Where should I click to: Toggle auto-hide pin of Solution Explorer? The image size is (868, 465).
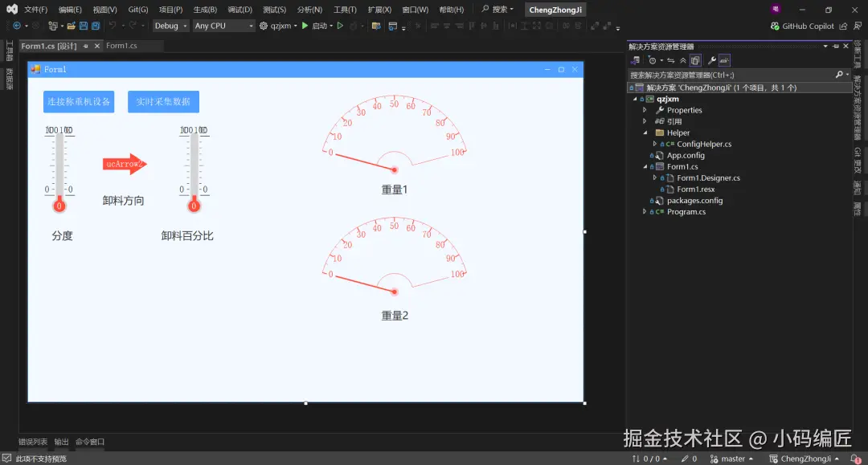click(x=836, y=47)
